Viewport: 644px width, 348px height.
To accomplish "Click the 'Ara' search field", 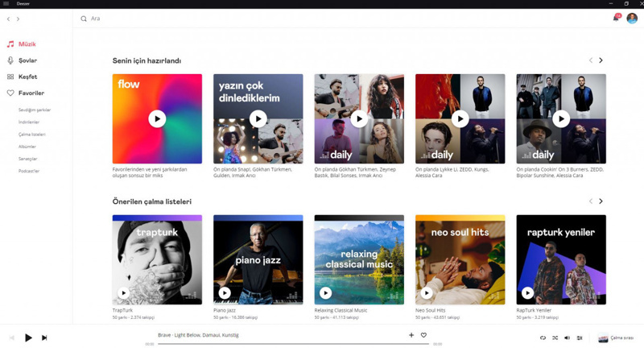I will click(x=242, y=19).
